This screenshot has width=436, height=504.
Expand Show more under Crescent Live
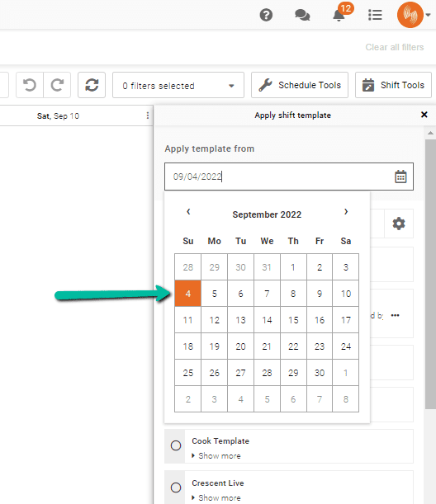pos(216,497)
